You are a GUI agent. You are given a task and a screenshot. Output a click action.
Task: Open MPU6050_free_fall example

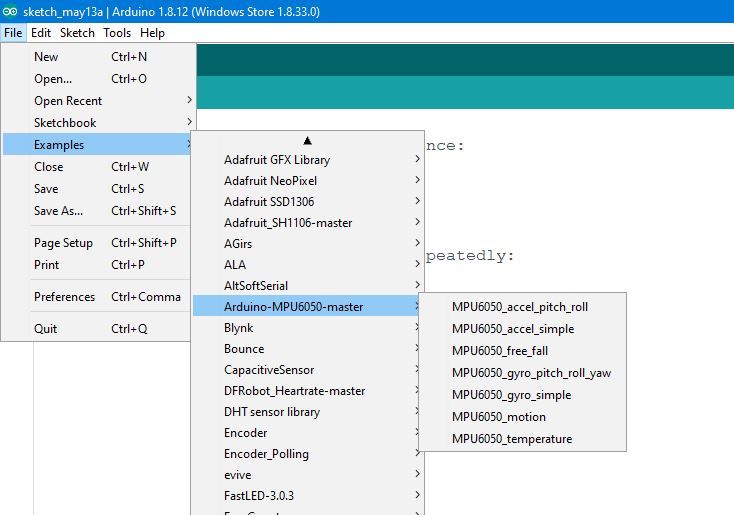(522, 351)
